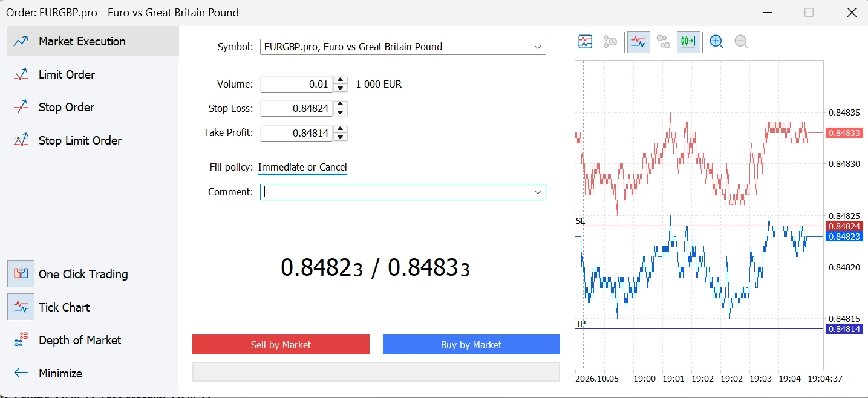Click the 0.84830 price axis label
The height and width of the screenshot is (398, 868).
pos(844,164)
